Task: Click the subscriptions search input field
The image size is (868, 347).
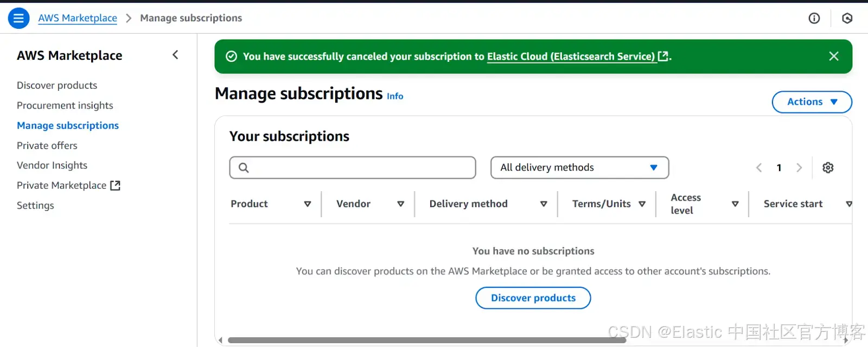Action: click(x=353, y=168)
